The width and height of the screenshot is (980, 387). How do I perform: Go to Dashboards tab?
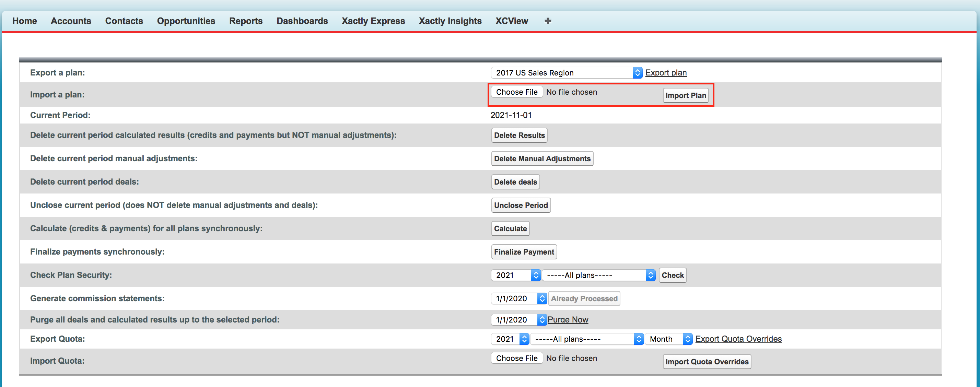(x=302, y=21)
